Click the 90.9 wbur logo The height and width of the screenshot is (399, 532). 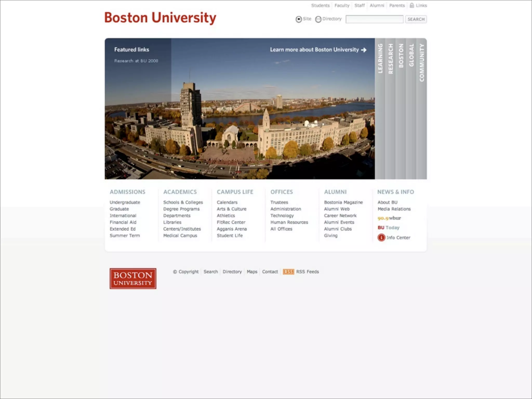pyautogui.click(x=389, y=218)
